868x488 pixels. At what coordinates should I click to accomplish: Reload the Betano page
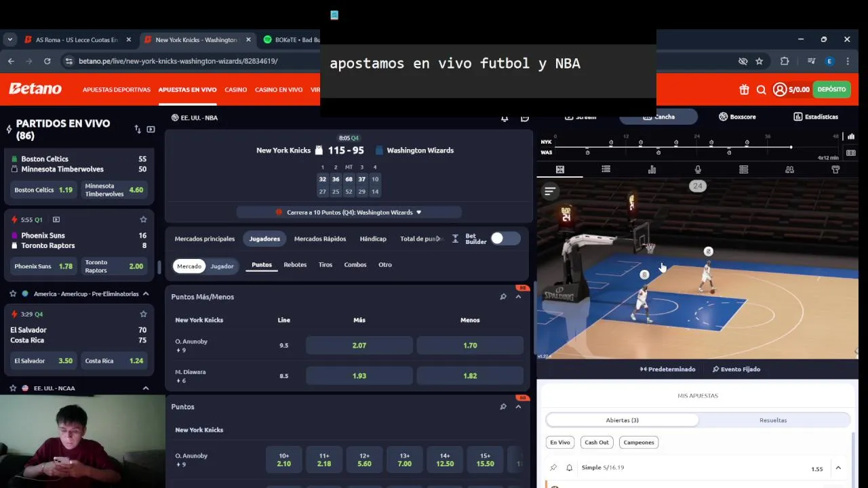[47, 61]
